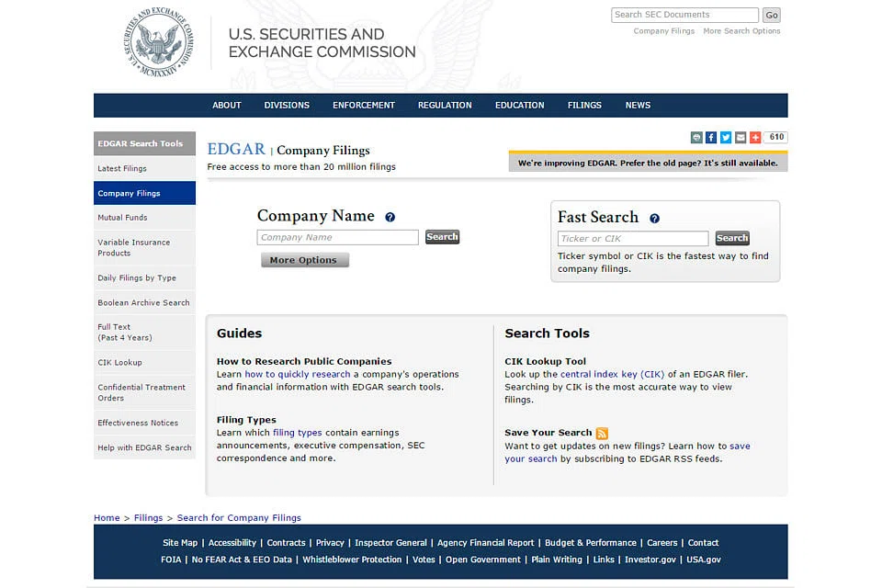Focus the Ticker or CIK field

[x=633, y=238]
